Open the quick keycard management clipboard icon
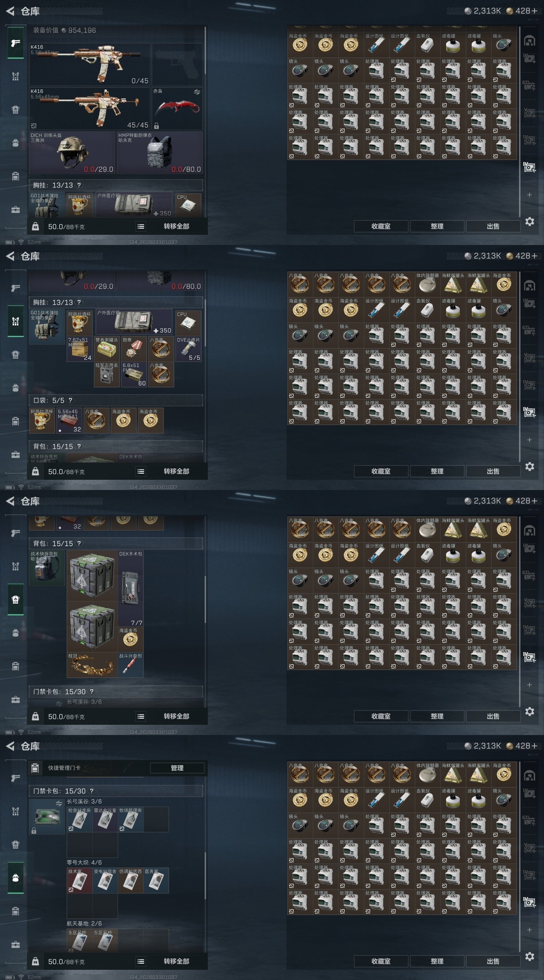 point(35,768)
